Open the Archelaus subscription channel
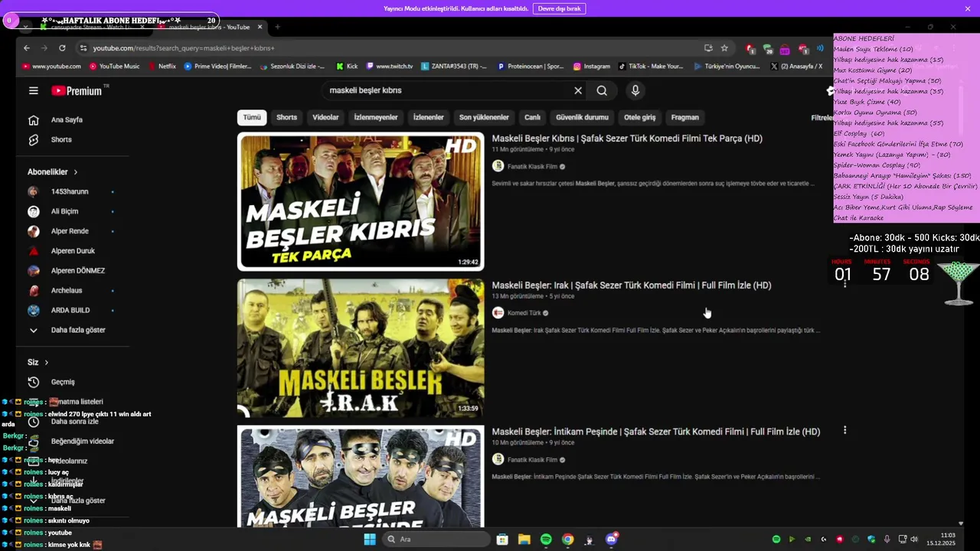980x551 pixels. (x=67, y=291)
